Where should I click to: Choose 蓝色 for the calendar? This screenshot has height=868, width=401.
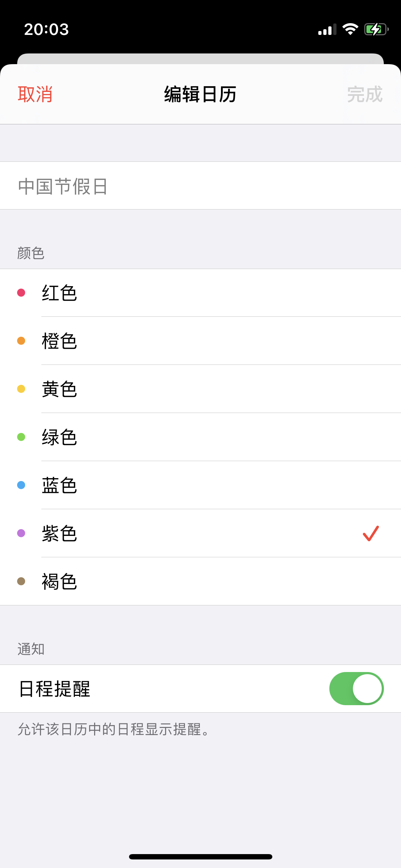(x=60, y=485)
